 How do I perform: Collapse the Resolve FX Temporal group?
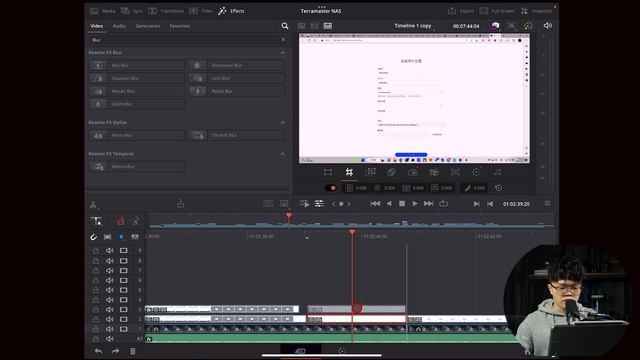coord(283,154)
